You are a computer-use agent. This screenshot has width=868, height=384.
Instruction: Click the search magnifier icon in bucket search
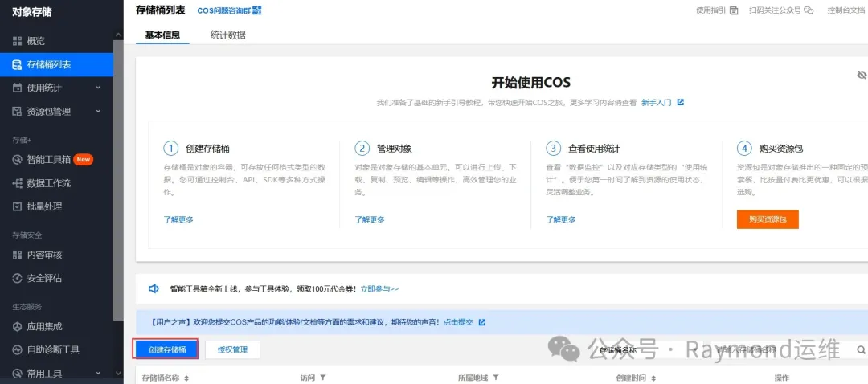pos(861,349)
